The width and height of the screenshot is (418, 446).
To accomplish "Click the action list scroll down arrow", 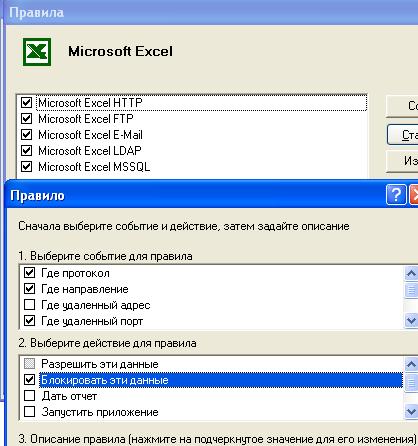I will pos(411,412).
